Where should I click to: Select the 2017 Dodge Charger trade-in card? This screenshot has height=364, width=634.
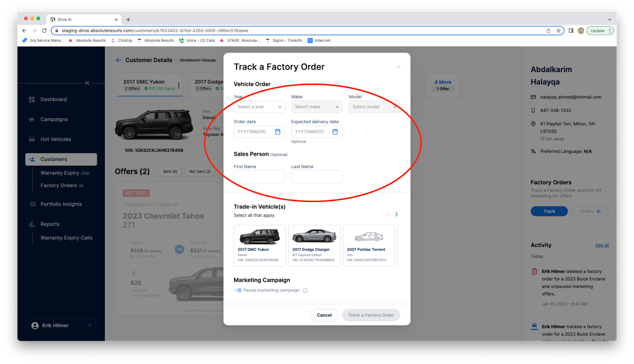[x=314, y=246]
